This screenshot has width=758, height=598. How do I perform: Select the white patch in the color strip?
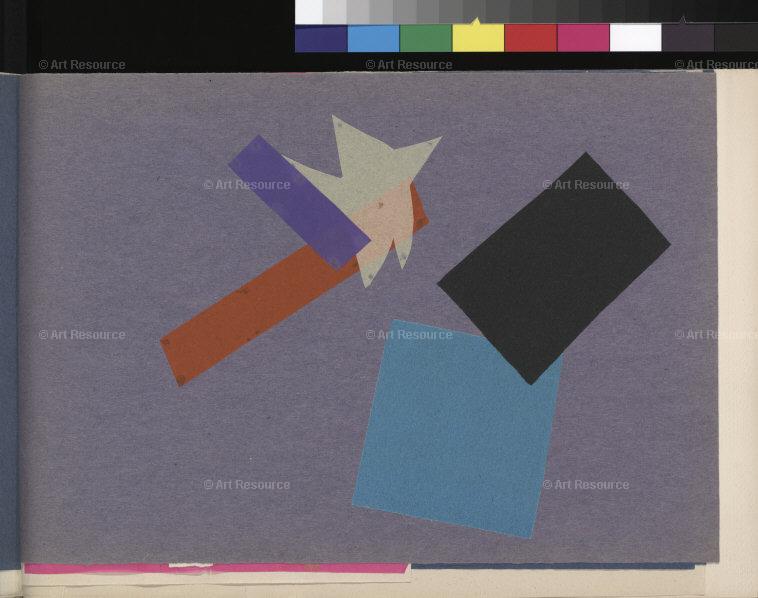click(x=635, y=38)
